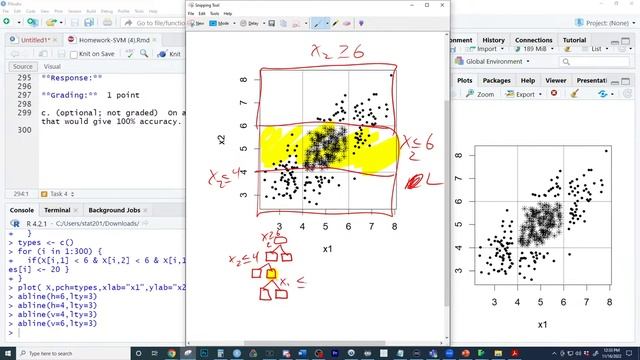Viewport: 640px width, 360px height.
Task: Select the Viewer tab
Action: (x=556, y=80)
